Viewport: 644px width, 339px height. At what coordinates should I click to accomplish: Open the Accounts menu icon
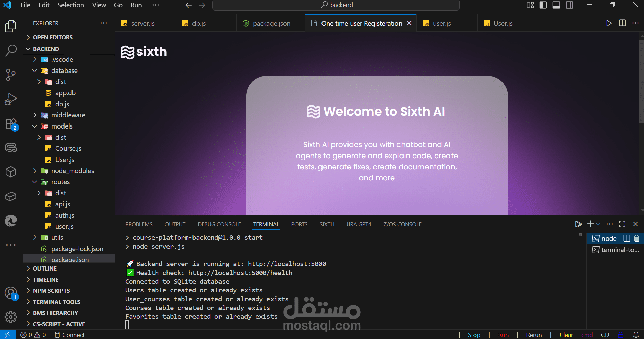[x=11, y=293]
